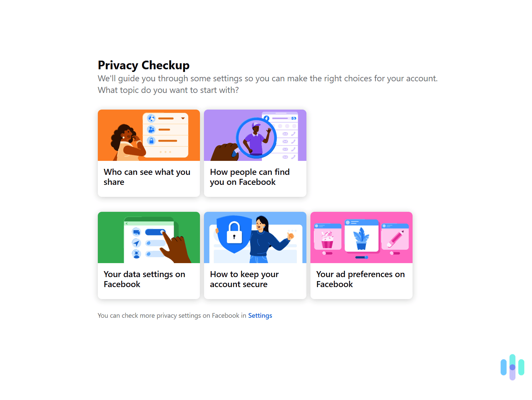
Task: Select the friends icon in the orange illustration
Action: point(151,129)
